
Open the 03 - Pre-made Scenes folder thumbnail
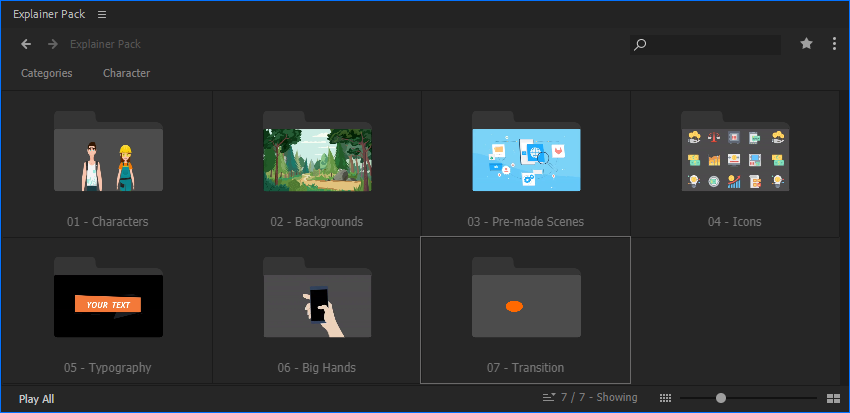click(x=526, y=151)
